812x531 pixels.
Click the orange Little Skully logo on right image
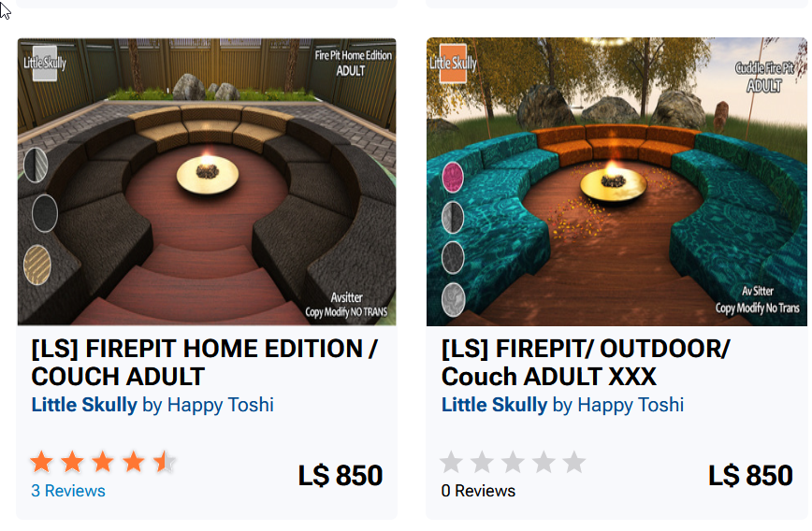[x=453, y=64]
